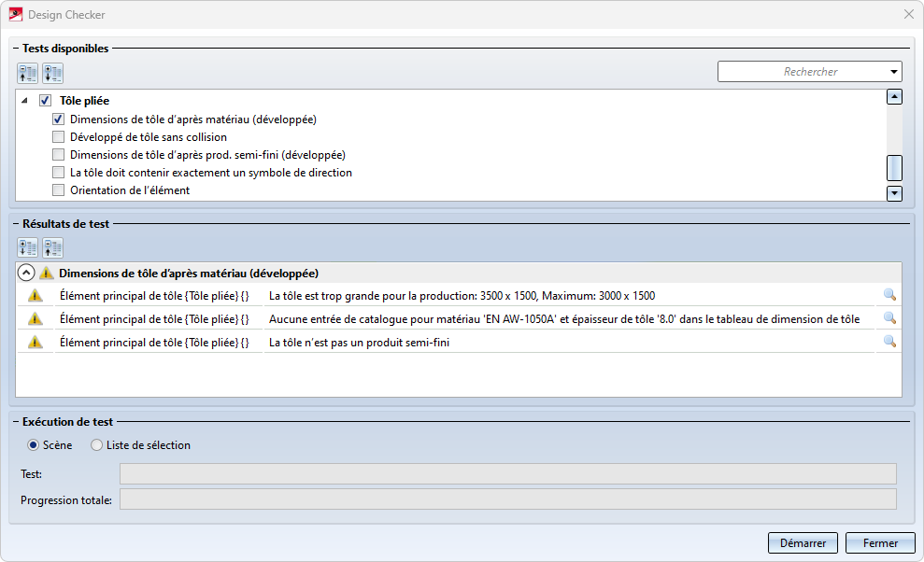Click warning icon of 'Aucune entrée de catalogue' row
924x562 pixels.
coord(36,318)
